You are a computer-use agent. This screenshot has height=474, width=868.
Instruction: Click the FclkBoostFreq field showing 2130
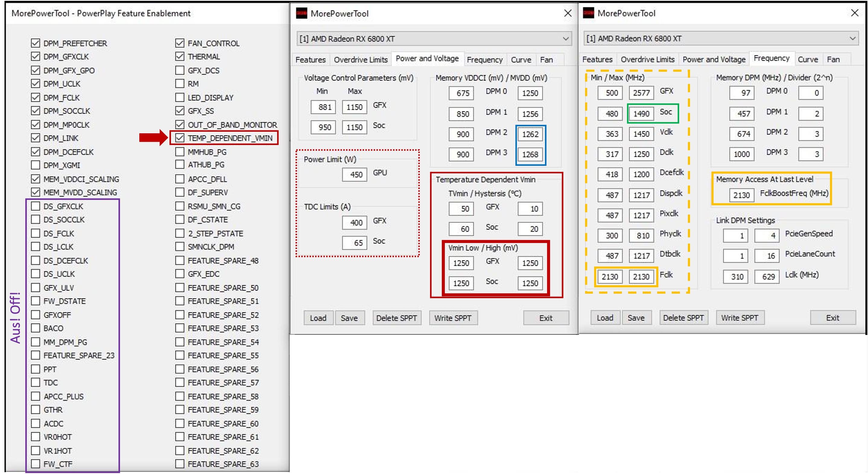741,195
